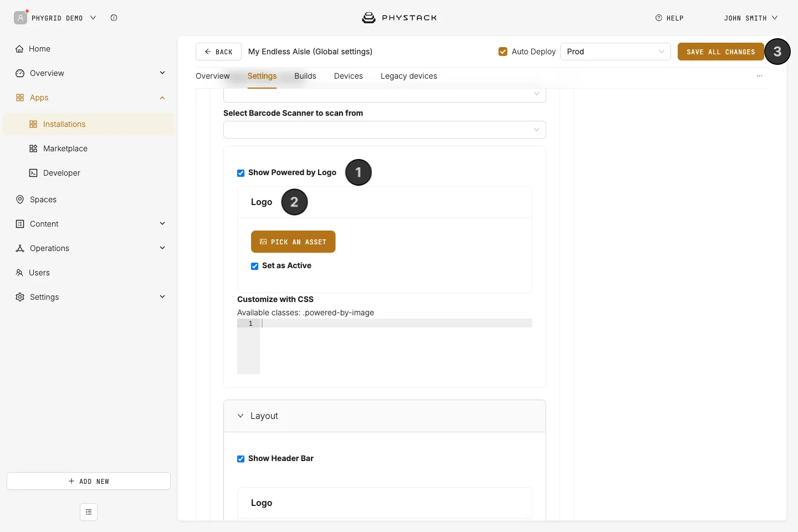Image resolution: width=798 pixels, height=532 pixels.
Task: Click the Marketplace icon in sidebar
Action: point(33,149)
